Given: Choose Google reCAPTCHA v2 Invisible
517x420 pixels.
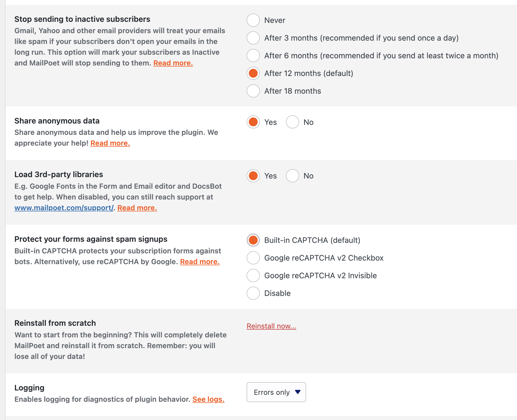Looking at the screenshot, I should (253, 275).
